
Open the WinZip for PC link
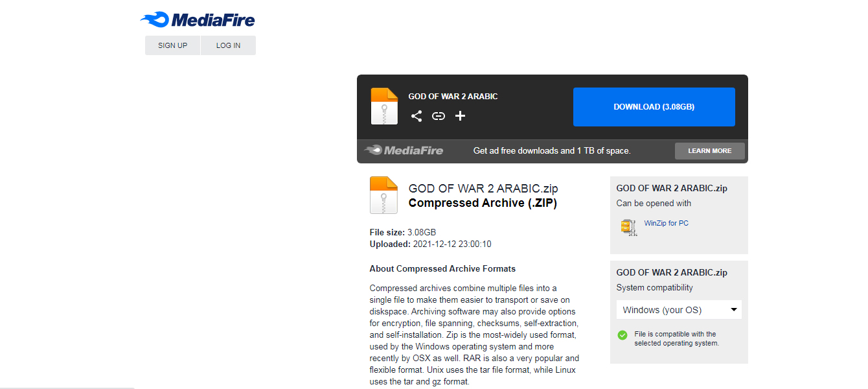point(666,223)
